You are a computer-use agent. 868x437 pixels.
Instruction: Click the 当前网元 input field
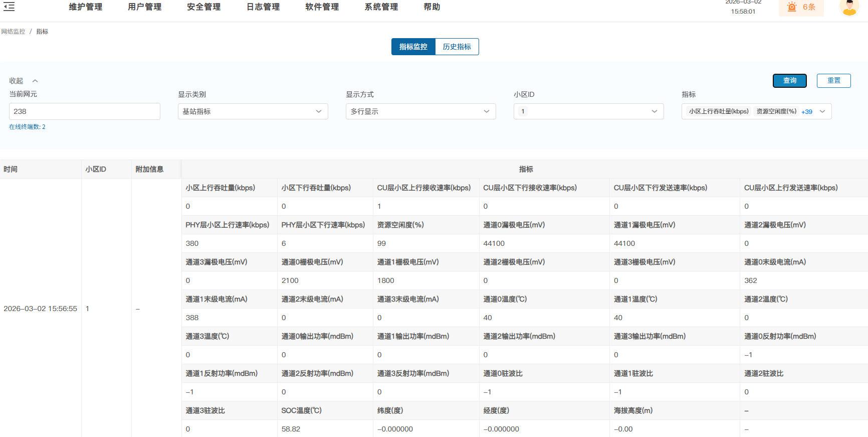click(x=84, y=111)
